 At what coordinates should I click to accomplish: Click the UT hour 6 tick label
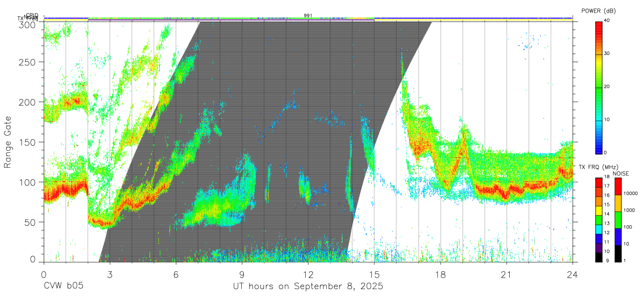176,274
